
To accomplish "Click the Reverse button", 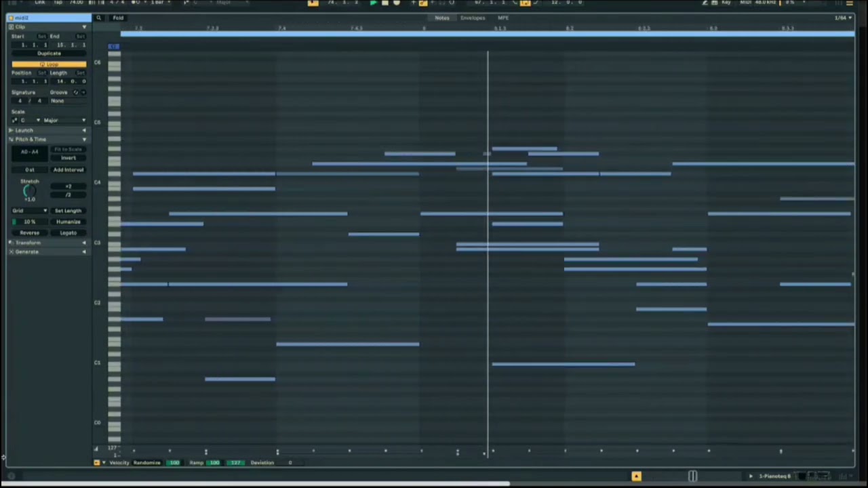I will click(x=29, y=232).
